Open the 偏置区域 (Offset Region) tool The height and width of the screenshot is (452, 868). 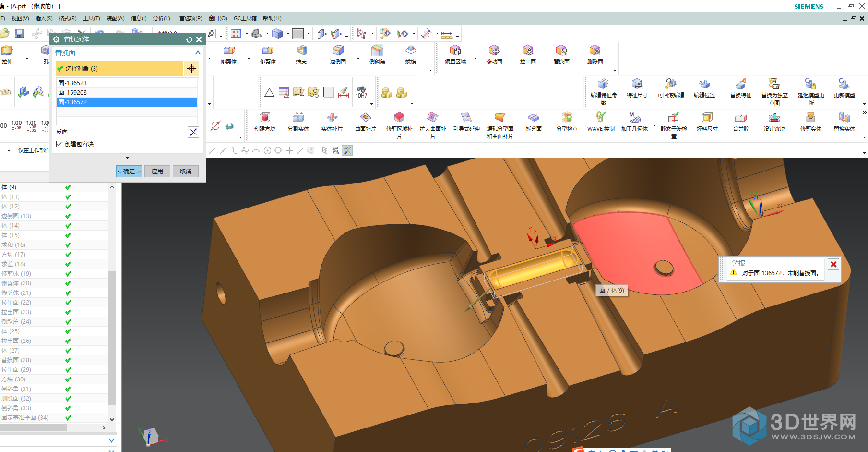click(x=455, y=50)
